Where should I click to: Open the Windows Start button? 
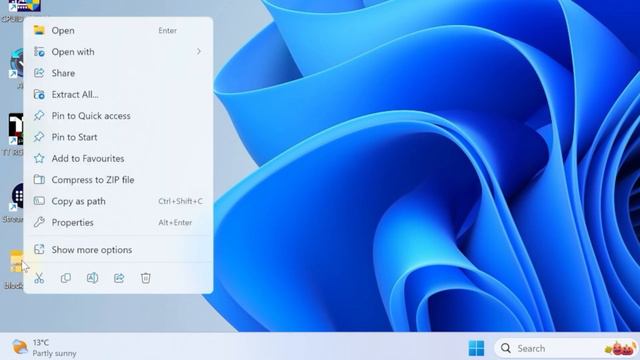[x=476, y=348]
